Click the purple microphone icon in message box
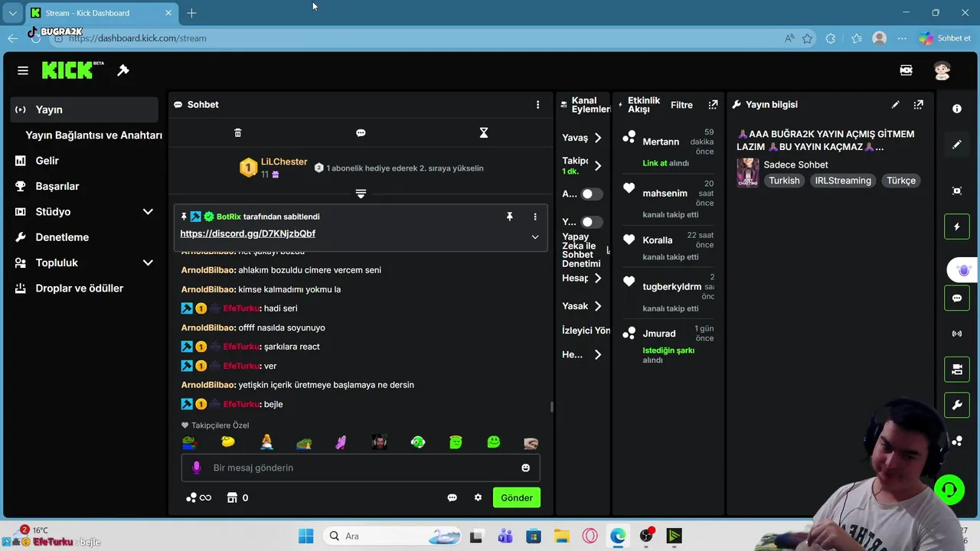The image size is (980, 551). point(197,468)
